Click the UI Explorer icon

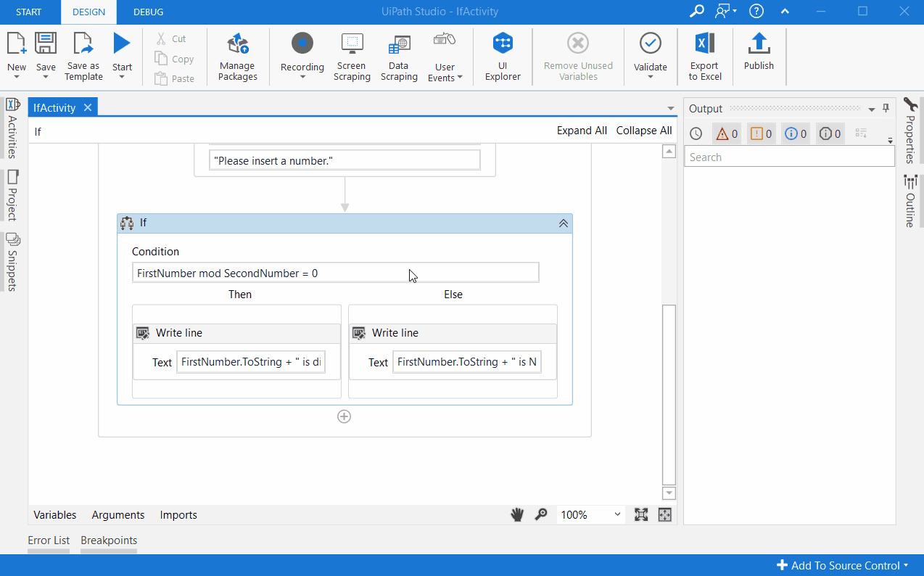tap(503, 45)
